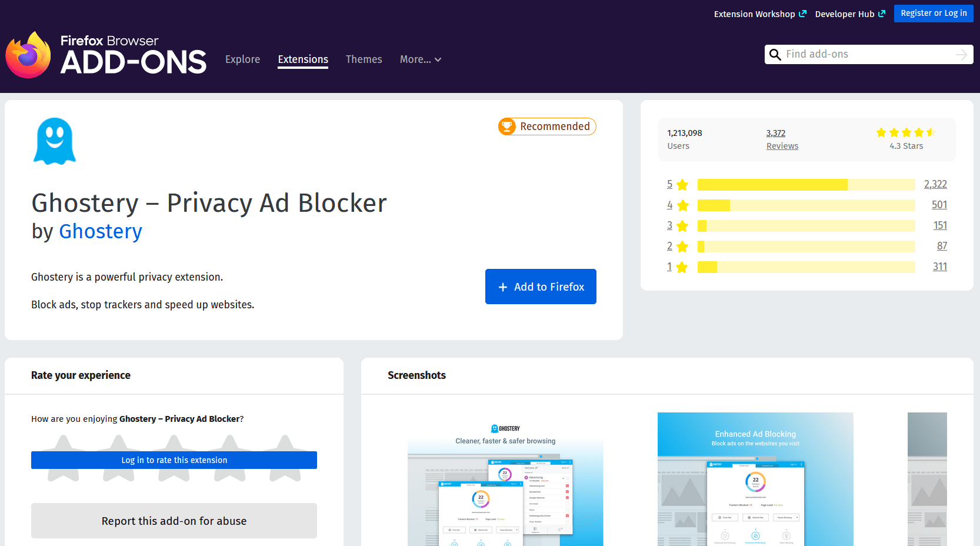Screen dimensions: 980x546
Task: Switch to the Explore tab
Action: pos(242,59)
